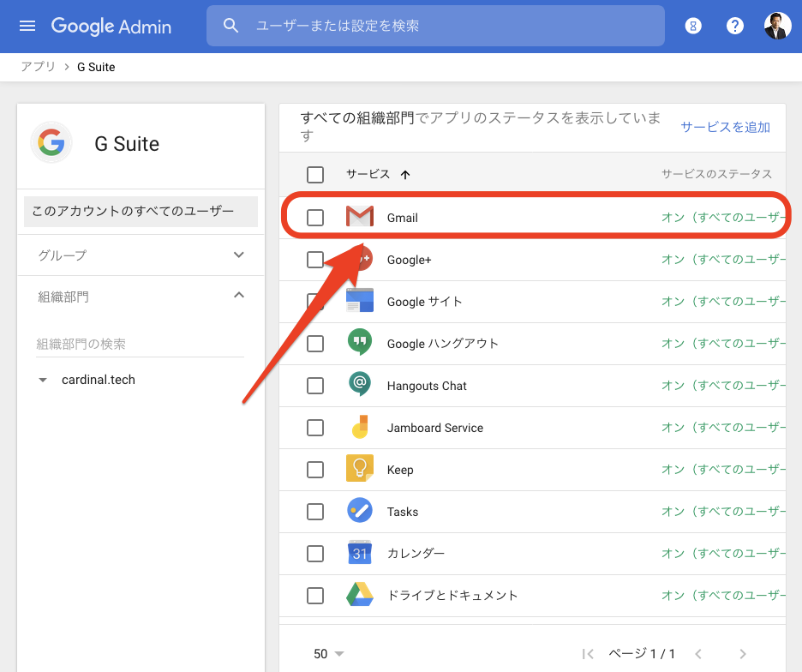Open the 50 rows-per-page dropdown
This screenshot has width=802, height=672.
[329, 654]
